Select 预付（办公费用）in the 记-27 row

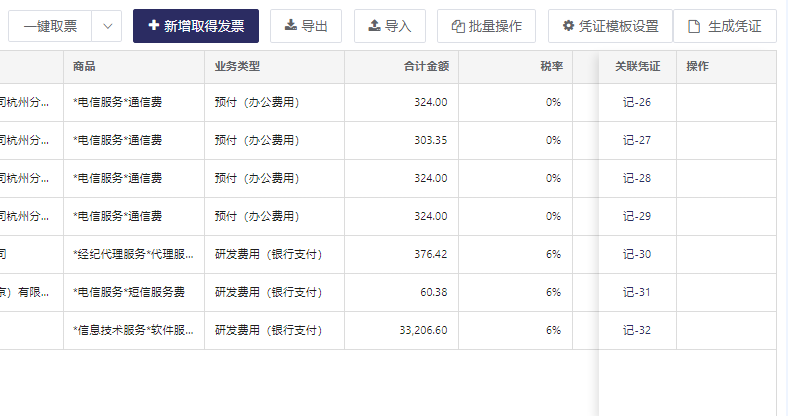point(257,141)
